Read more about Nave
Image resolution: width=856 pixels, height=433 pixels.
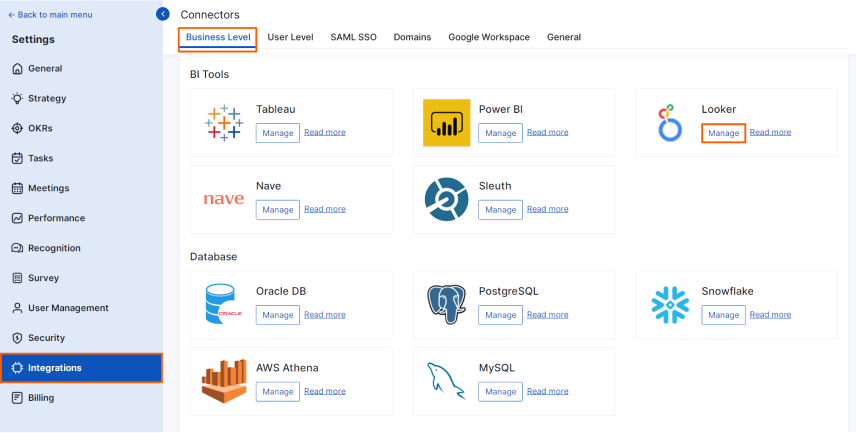pyautogui.click(x=325, y=209)
